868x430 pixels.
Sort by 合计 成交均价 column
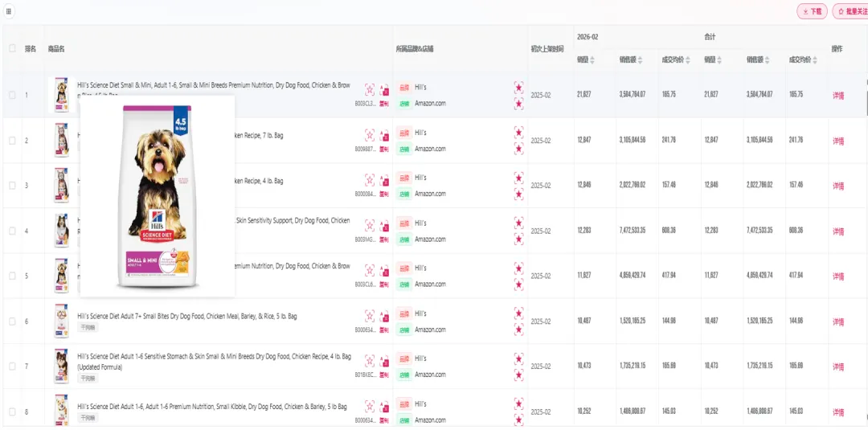[816, 60]
